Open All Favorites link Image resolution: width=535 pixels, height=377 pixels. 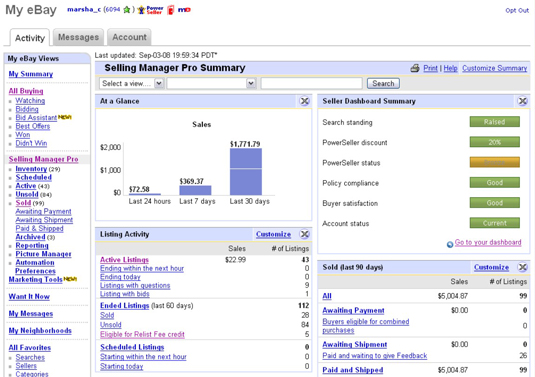[30, 348]
